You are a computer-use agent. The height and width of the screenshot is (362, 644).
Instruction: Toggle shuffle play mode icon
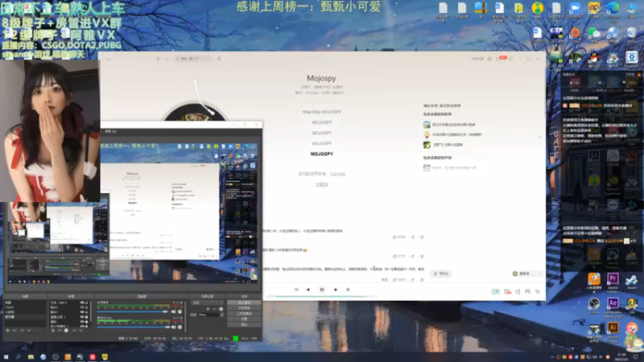296,290
